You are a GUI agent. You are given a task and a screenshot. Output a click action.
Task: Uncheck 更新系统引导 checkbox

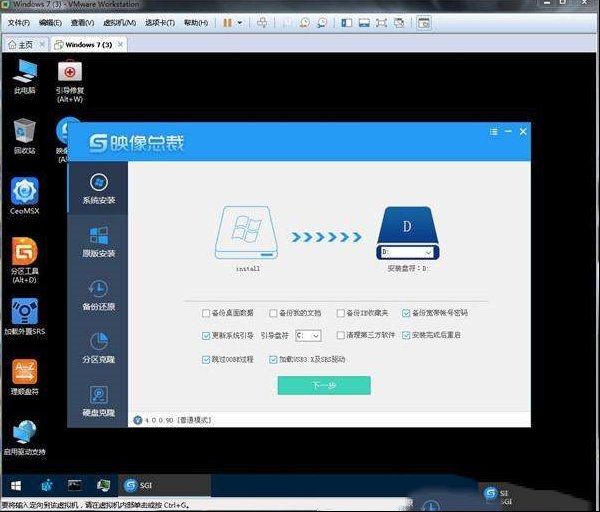[x=206, y=336]
